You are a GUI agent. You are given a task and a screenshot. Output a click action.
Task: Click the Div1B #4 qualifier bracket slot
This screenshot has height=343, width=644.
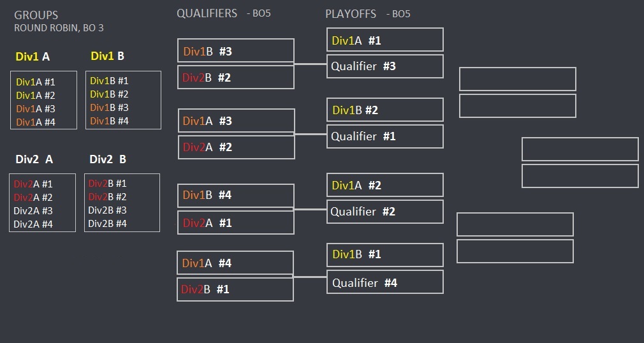click(x=235, y=196)
